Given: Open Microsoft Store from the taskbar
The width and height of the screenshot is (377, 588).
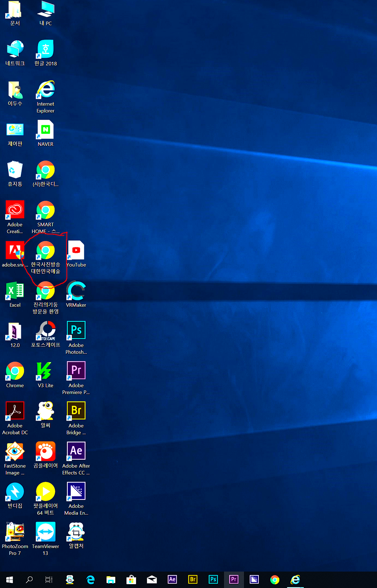Looking at the screenshot, I should tap(132, 580).
